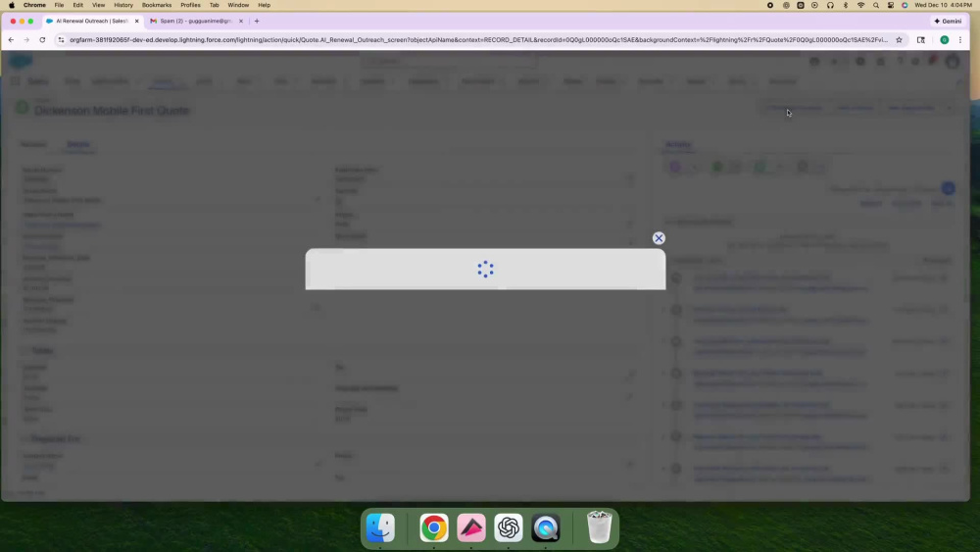
Task: Open QuickTime Player from the Dock
Action: click(x=546, y=528)
